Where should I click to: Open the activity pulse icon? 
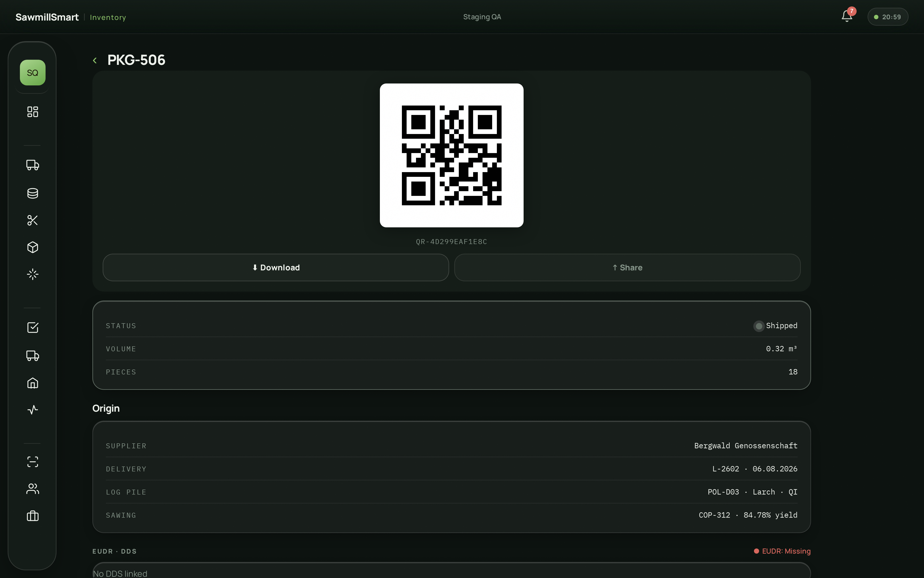pyautogui.click(x=33, y=410)
